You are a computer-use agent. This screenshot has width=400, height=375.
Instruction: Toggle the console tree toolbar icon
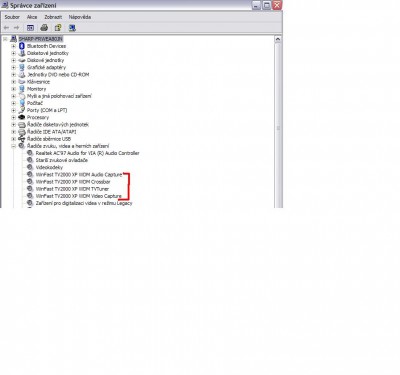click(30, 28)
